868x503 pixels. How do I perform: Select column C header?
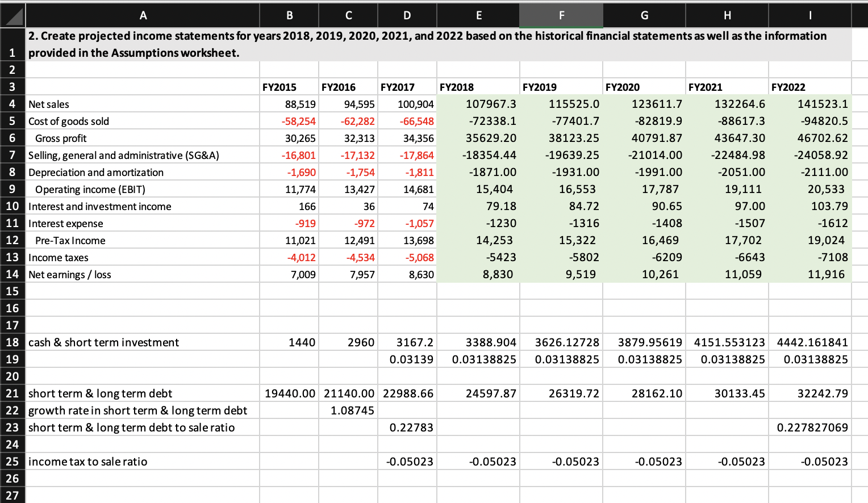[348, 16]
